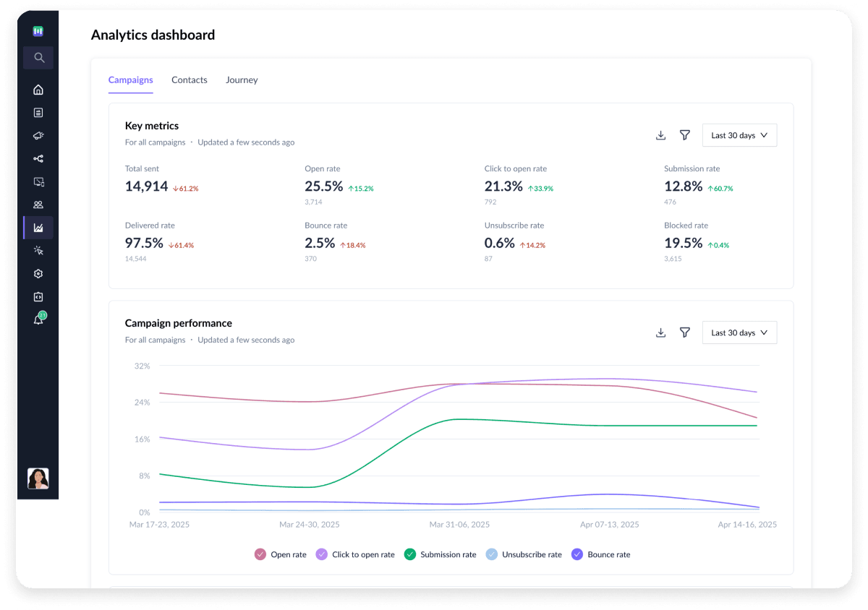Select the Journey tab
The height and width of the screenshot is (610, 868).
(x=242, y=80)
